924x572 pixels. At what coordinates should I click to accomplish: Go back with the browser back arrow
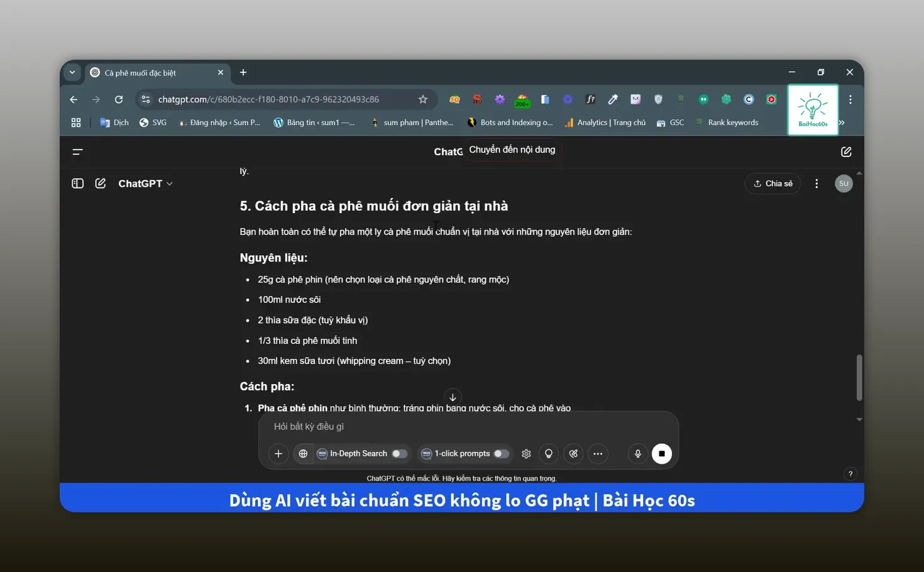click(74, 99)
